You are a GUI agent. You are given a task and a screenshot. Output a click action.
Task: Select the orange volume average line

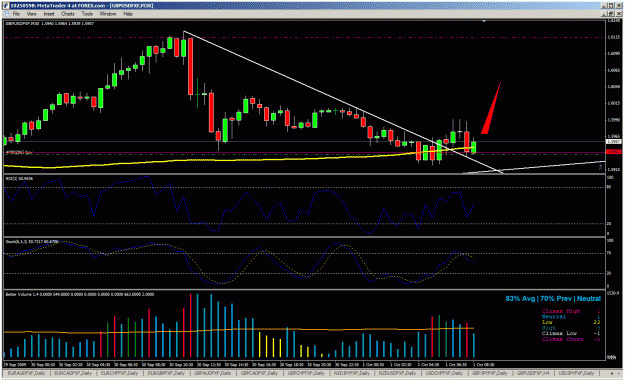(x=239, y=330)
